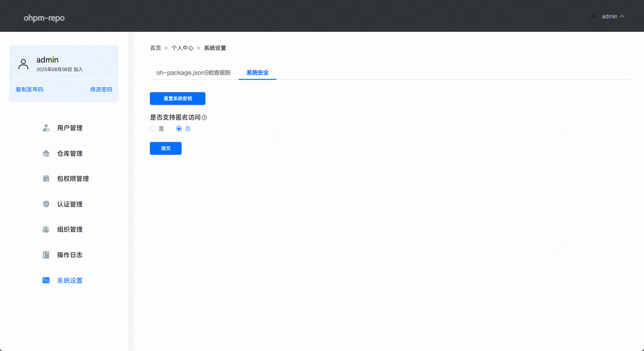644x351 pixels.
Task: Click the Authentication Management (认证管理) shield icon
Action: coord(46,204)
